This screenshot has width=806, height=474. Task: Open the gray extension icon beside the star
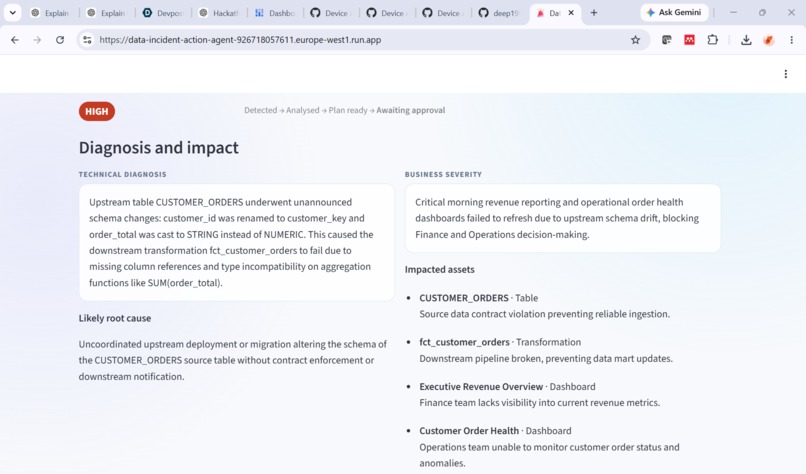point(666,40)
